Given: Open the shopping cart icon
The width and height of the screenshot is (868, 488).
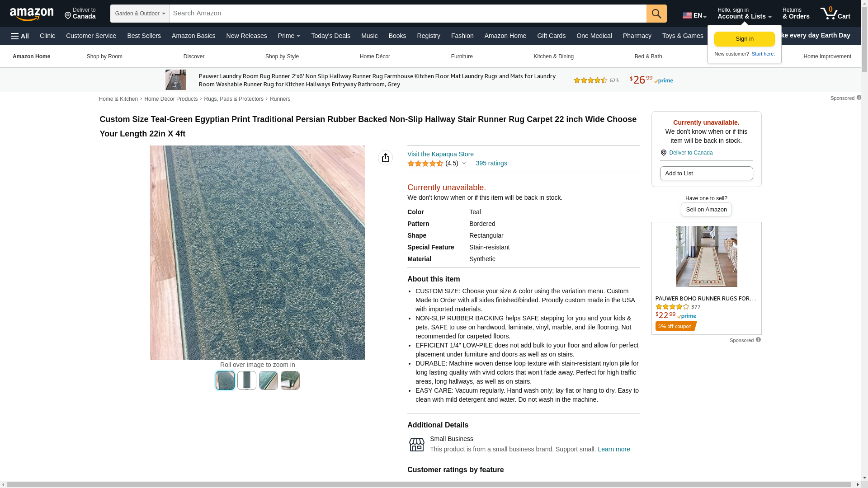Looking at the screenshot, I should (835, 14).
